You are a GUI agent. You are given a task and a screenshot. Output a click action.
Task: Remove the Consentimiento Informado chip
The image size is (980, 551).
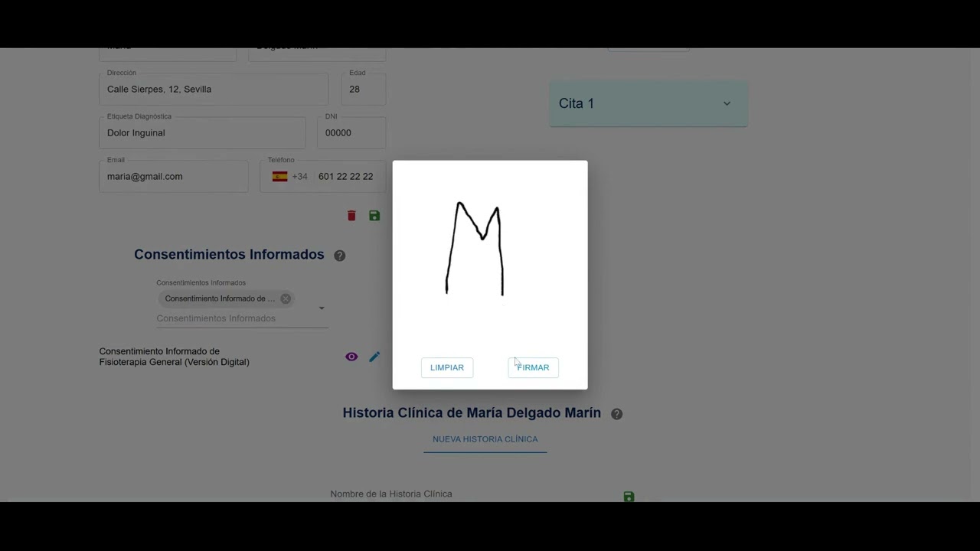pos(286,298)
